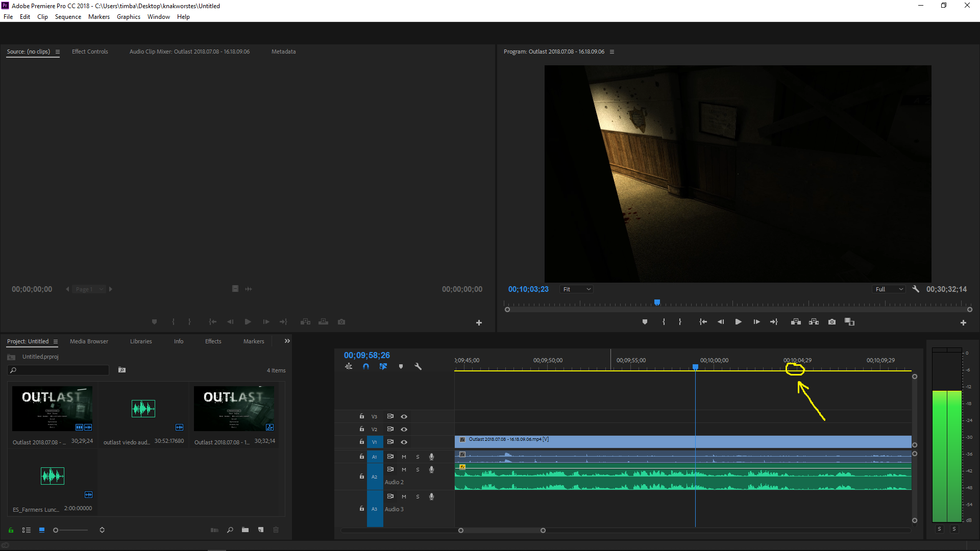Open Source panel menu

click(58, 52)
